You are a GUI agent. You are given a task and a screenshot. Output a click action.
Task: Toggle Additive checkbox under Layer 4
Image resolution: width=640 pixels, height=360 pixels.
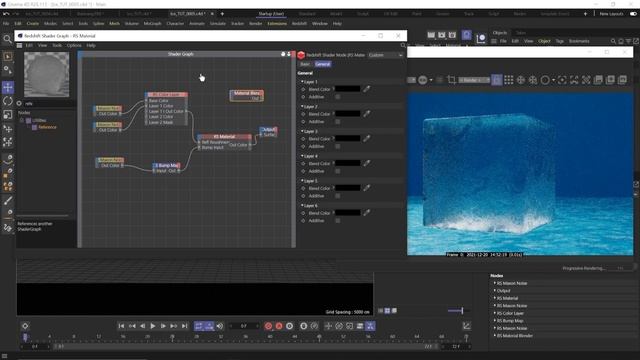pyautogui.click(x=338, y=171)
